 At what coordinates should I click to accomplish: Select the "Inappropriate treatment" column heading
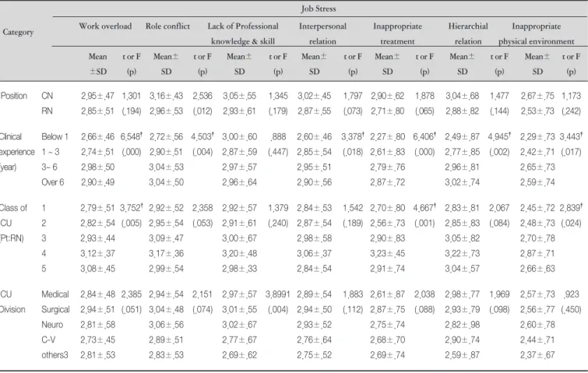click(x=397, y=33)
